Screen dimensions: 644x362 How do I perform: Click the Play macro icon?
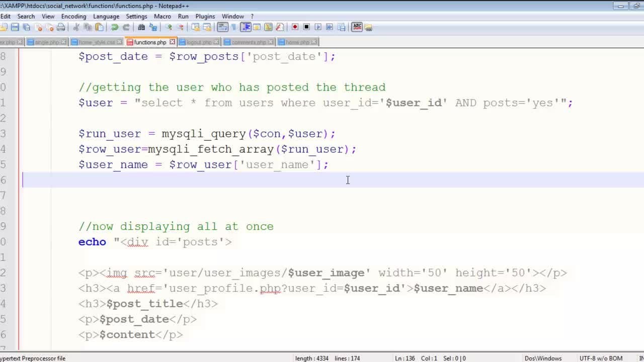pyautogui.click(x=318, y=27)
